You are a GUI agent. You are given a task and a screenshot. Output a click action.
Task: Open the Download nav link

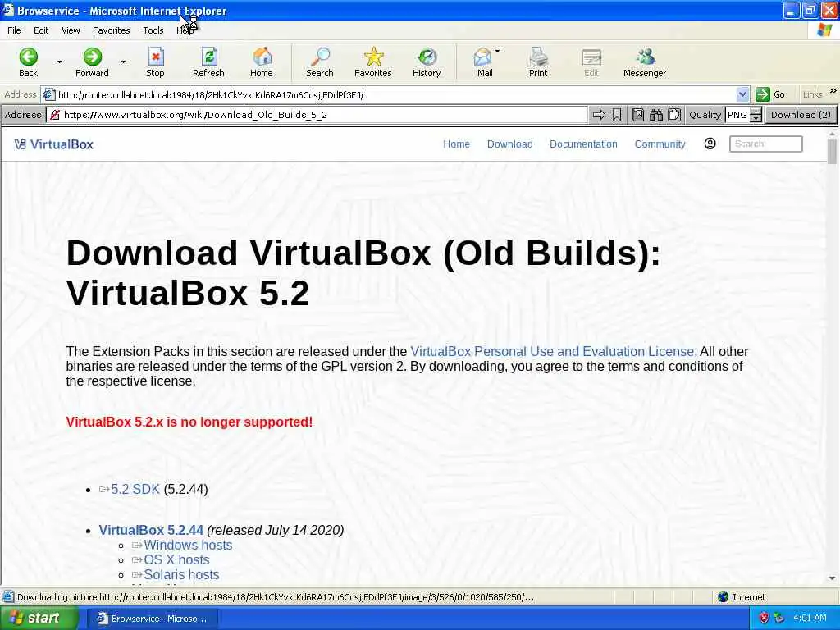click(x=510, y=144)
